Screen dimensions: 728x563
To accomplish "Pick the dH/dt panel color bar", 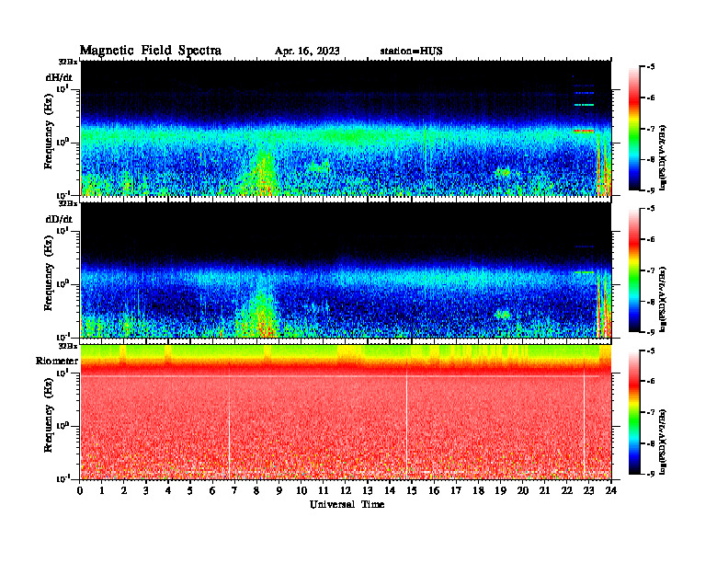I will 634,129.
